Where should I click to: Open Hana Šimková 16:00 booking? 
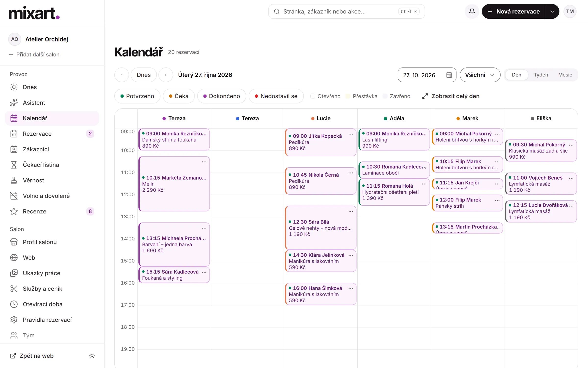click(x=321, y=294)
